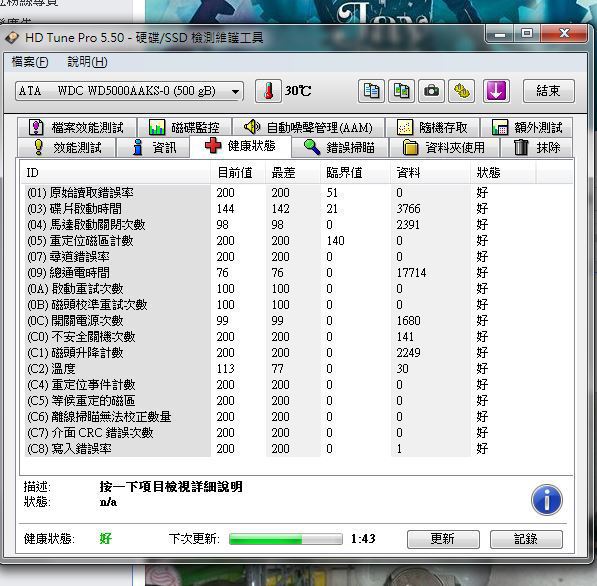Image resolution: width=597 pixels, height=586 pixels.
Task: Click data value 2249 in the table
Action: click(x=409, y=353)
